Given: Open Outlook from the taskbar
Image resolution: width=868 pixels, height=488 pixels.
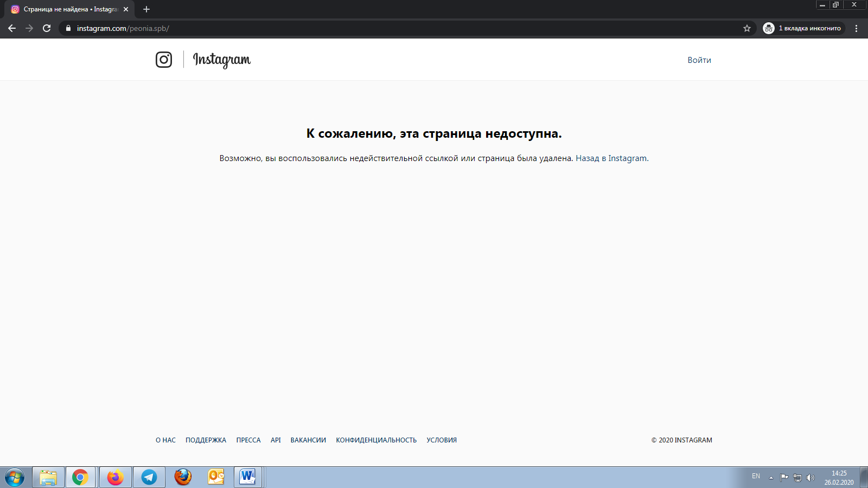Looking at the screenshot, I should pos(216,477).
